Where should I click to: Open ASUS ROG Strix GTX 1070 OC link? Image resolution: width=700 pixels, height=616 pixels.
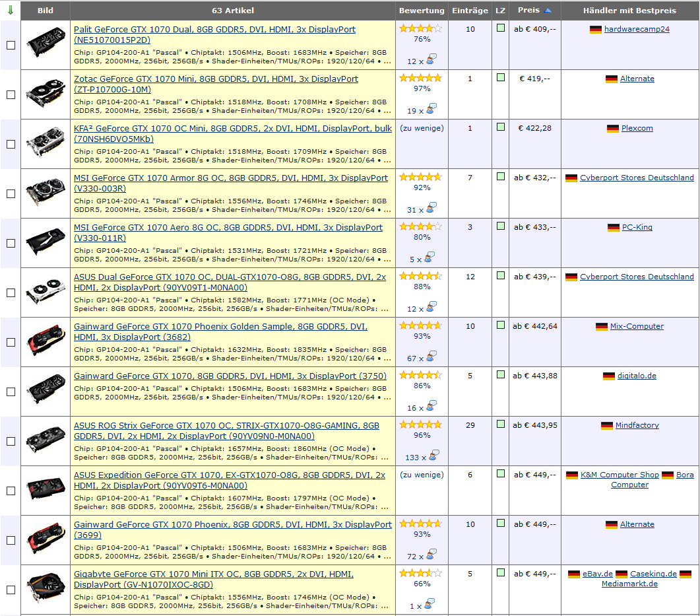click(226, 430)
